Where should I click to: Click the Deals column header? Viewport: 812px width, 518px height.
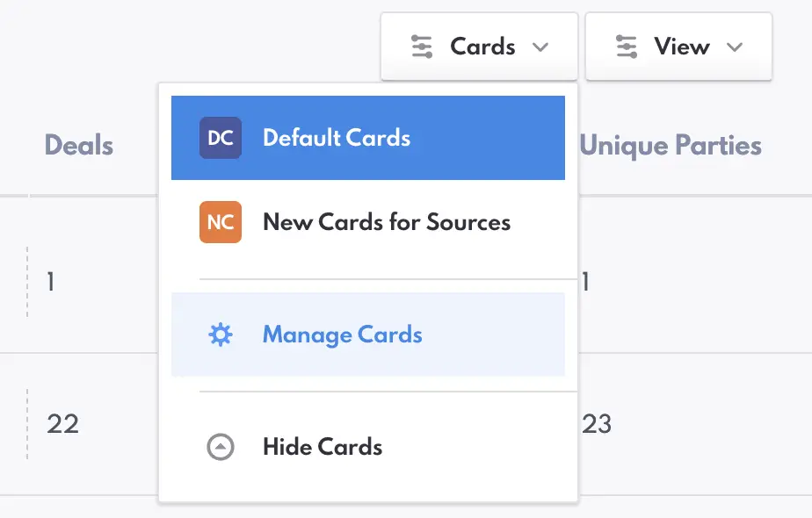tap(78, 146)
